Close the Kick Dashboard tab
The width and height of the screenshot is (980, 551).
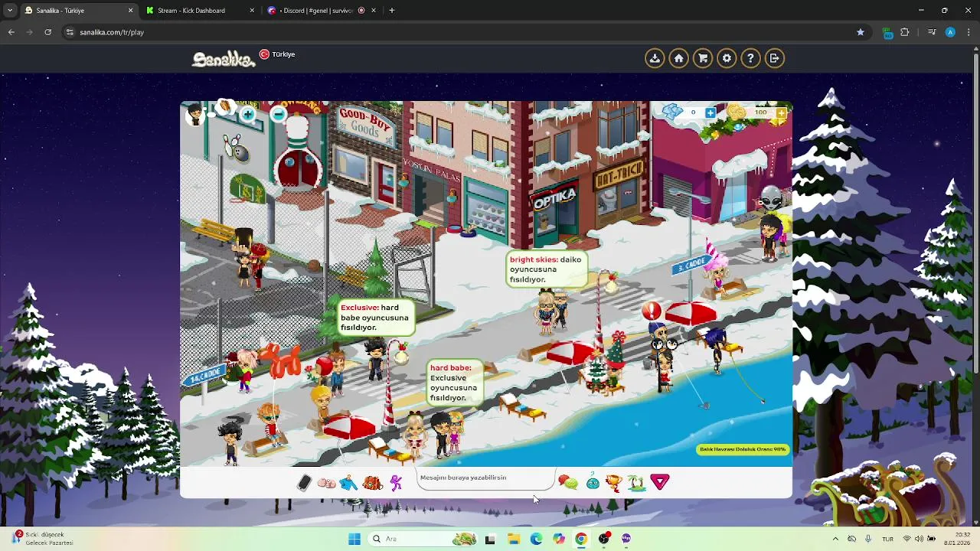pos(252,11)
